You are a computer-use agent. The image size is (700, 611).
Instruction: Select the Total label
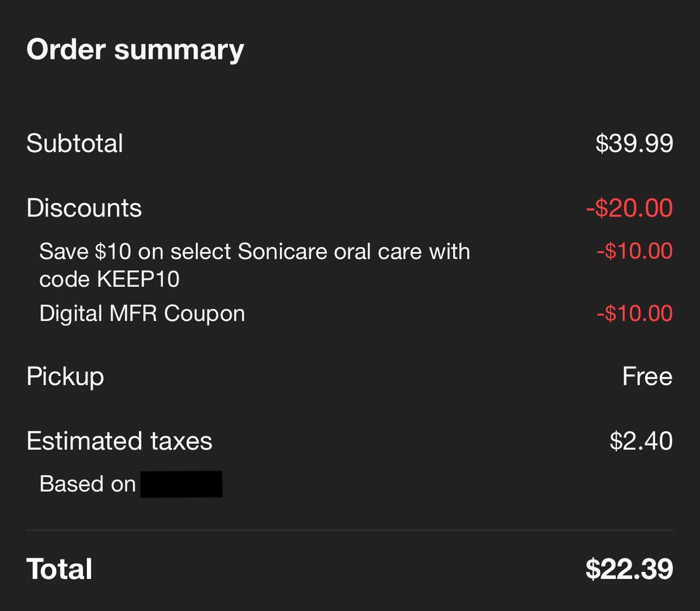60,569
